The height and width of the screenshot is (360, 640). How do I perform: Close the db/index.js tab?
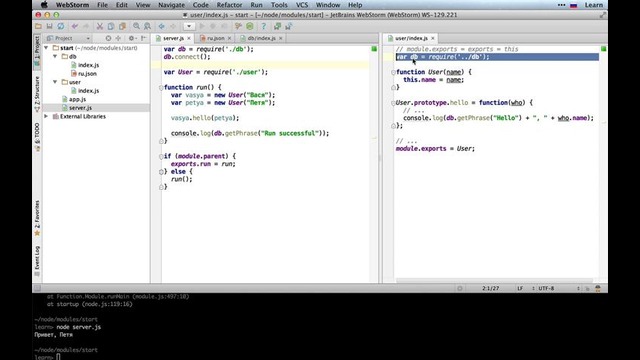(x=280, y=38)
